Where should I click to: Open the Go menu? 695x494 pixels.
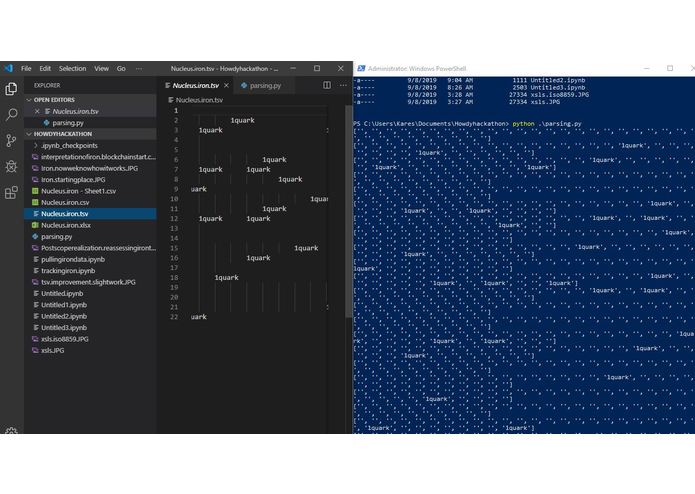(x=121, y=69)
